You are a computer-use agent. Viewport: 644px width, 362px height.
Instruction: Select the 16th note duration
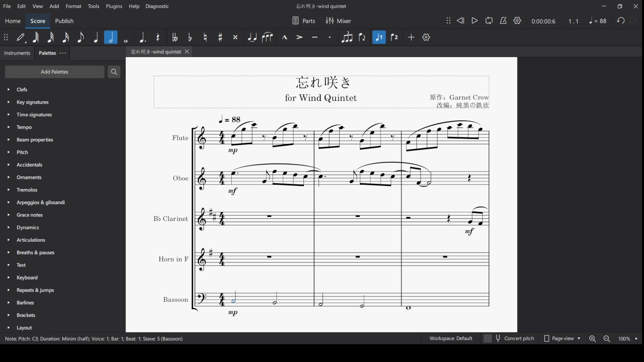pyautogui.click(x=66, y=37)
